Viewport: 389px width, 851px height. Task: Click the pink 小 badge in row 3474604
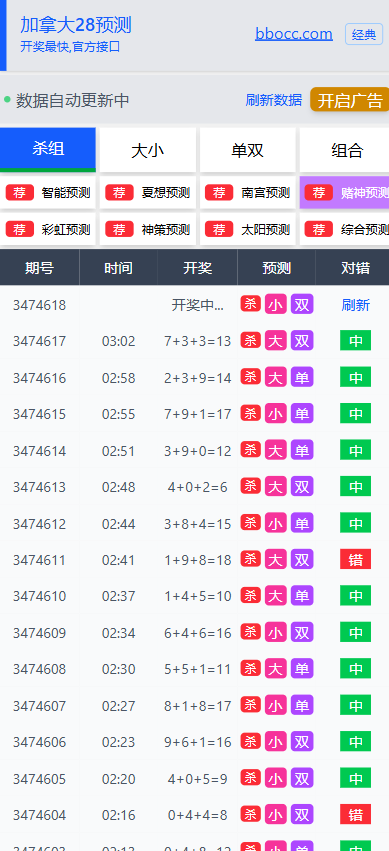[x=276, y=815]
